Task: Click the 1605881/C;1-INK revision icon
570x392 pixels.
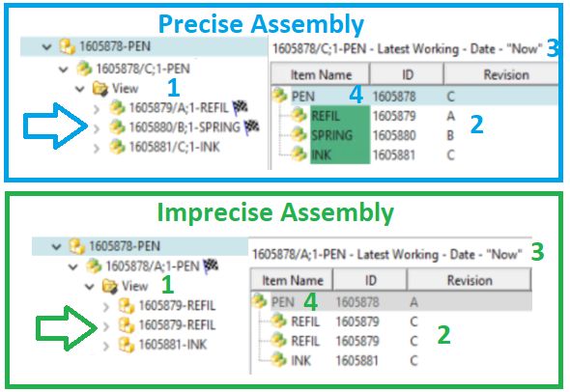Action: pos(117,147)
